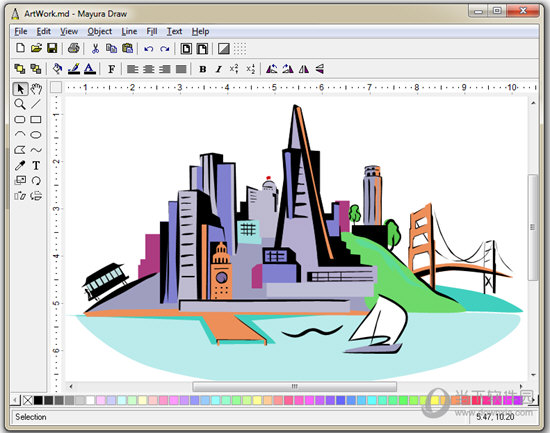Pick the black color swatch in palette

(x=38, y=400)
